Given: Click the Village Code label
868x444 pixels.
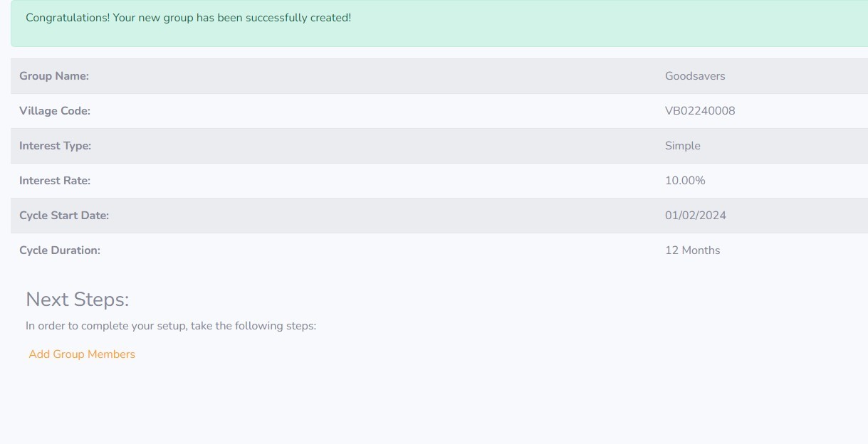Looking at the screenshot, I should [55, 111].
